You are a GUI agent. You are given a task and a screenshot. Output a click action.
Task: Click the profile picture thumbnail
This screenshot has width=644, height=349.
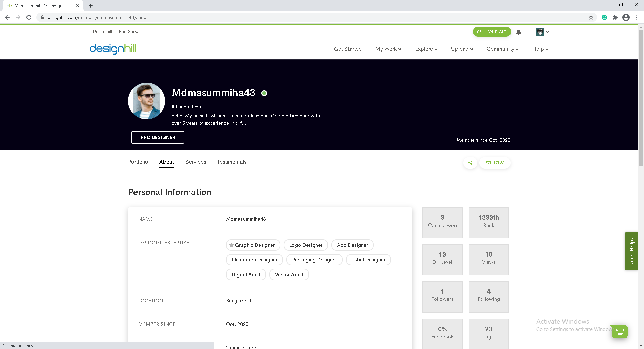[147, 101]
